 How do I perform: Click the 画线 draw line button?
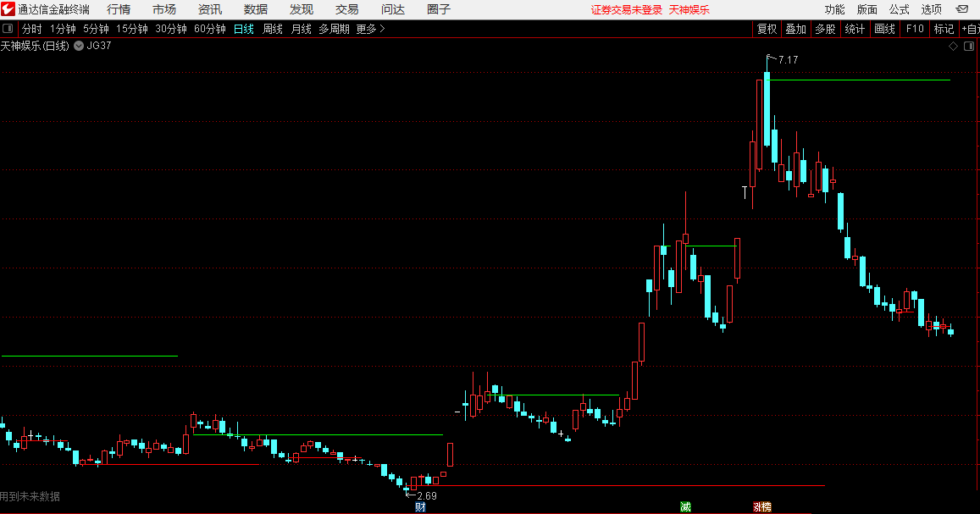pyautogui.click(x=884, y=29)
